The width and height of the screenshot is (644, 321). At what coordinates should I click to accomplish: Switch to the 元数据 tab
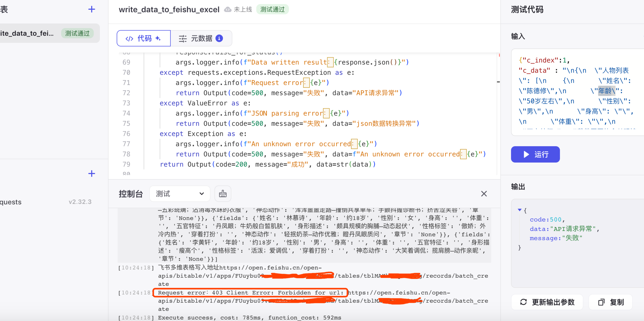pyautogui.click(x=201, y=38)
